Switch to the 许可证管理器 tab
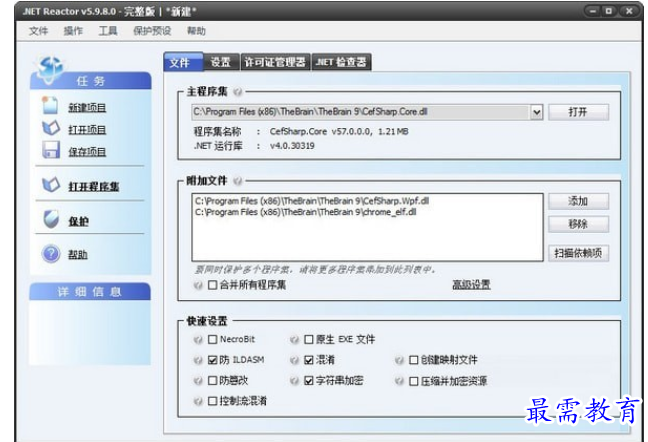This screenshot has height=442, width=648. click(275, 62)
